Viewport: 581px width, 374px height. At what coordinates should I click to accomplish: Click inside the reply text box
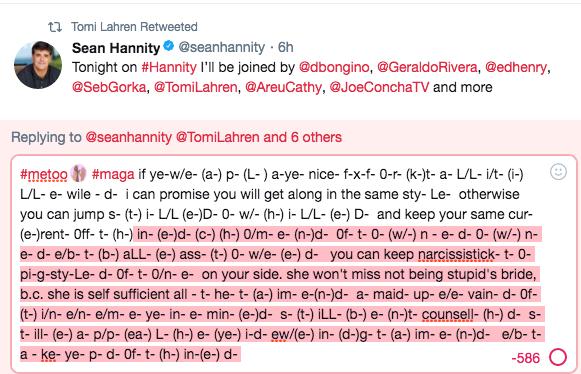(x=294, y=264)
